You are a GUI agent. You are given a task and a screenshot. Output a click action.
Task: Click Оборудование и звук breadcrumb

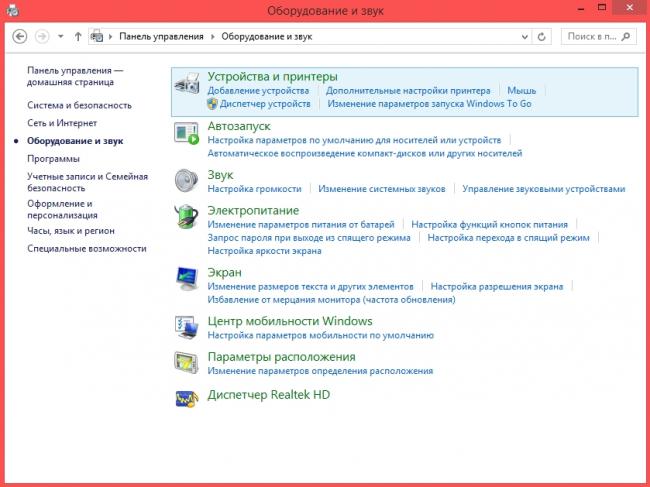267,36
